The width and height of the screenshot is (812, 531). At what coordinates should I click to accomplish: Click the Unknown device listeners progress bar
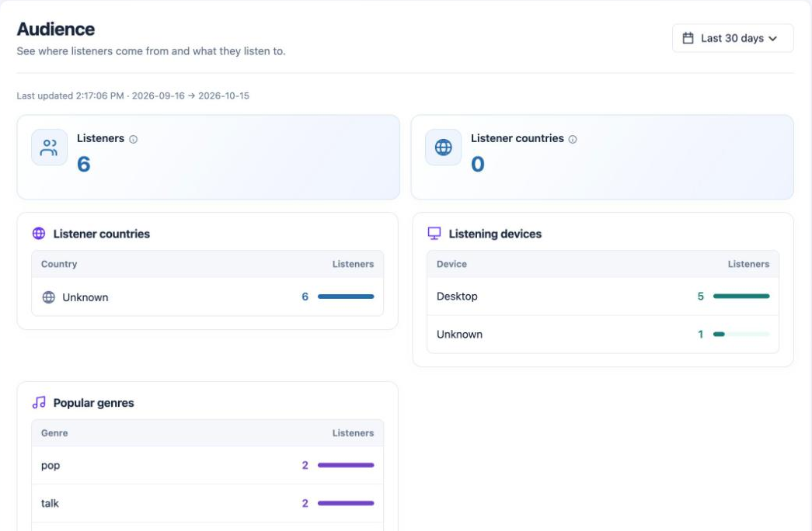coord(741,335)
